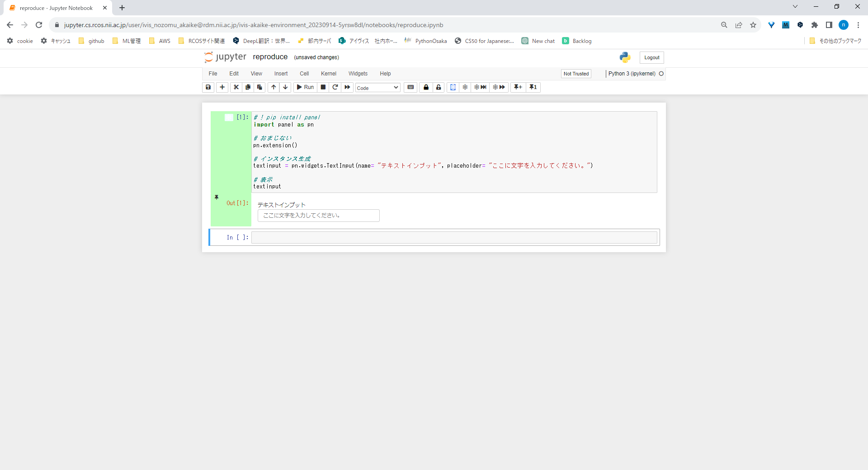Click the テキストインプット text input field
This screenshot has width=868, height=470.
318,216
